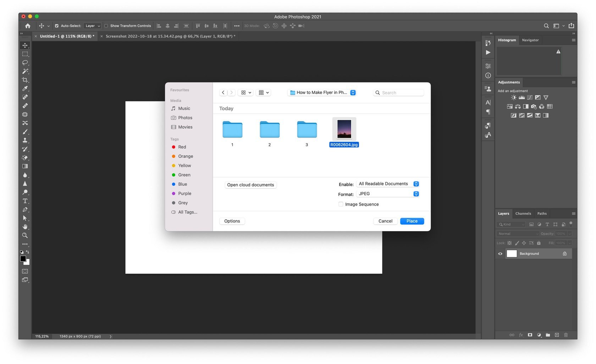Pick the Horizontal Type tool
596x364 pixels.
[x=25, y=201]
